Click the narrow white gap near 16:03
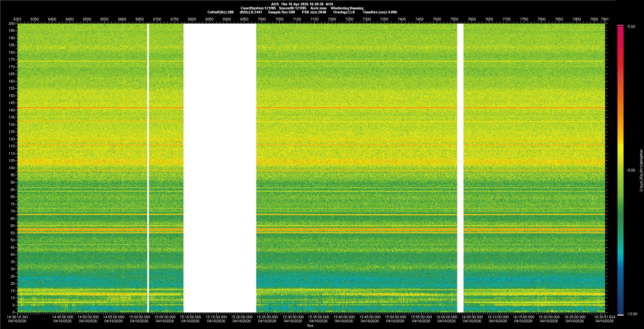Viewport: 644px width, 329px height. (460, 168)
